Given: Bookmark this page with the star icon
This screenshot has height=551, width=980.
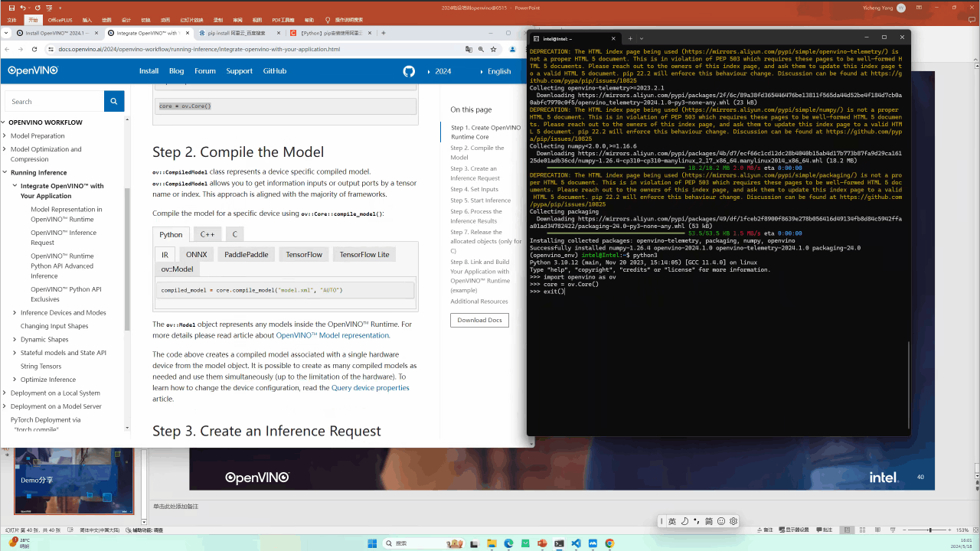Looking at the screenshot, I should tap(495, 49).
